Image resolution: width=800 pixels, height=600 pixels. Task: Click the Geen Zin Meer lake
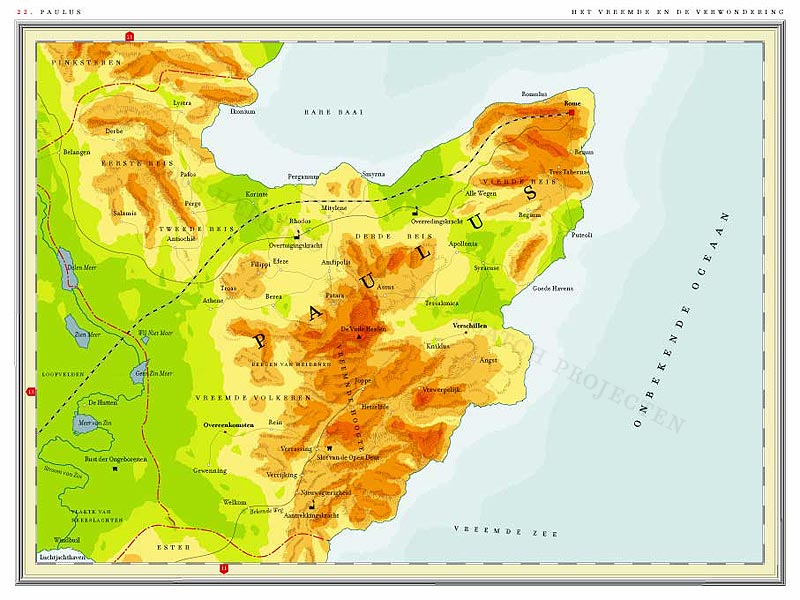(140, 374)
